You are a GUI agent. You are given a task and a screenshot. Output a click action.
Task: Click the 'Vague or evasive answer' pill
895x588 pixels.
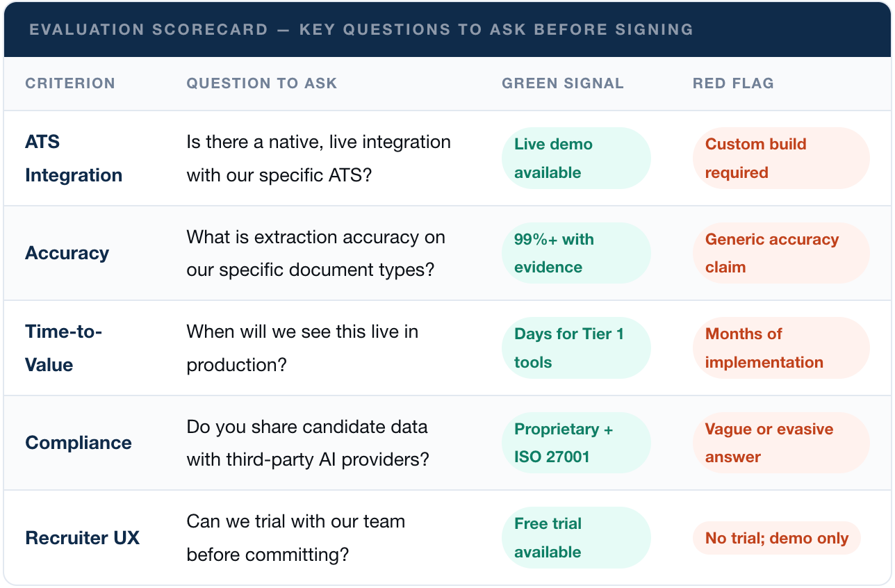pos(780,443)
